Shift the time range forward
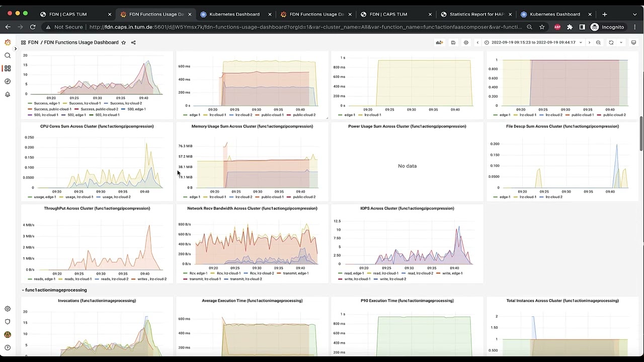The height and width of the screenshot is (362, 644). pyautogui.click(x=589, y=43)
